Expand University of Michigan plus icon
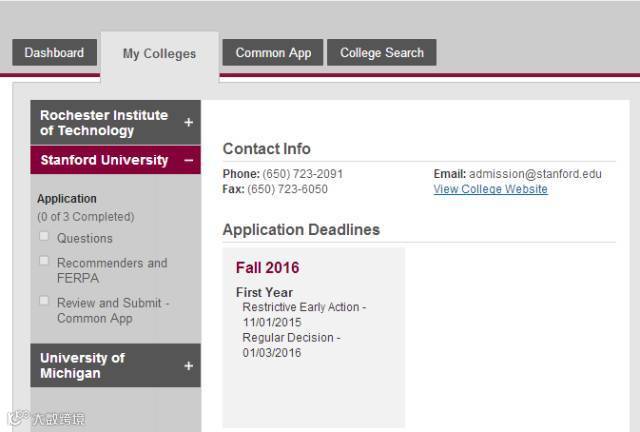Screen dimensions: 640x432 [x=188, y=366]
